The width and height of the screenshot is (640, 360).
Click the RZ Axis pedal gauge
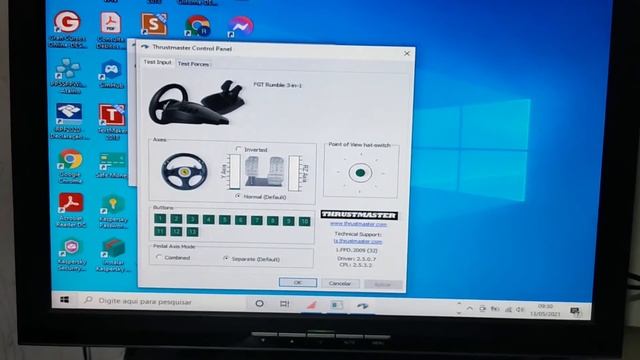point(294,173)
